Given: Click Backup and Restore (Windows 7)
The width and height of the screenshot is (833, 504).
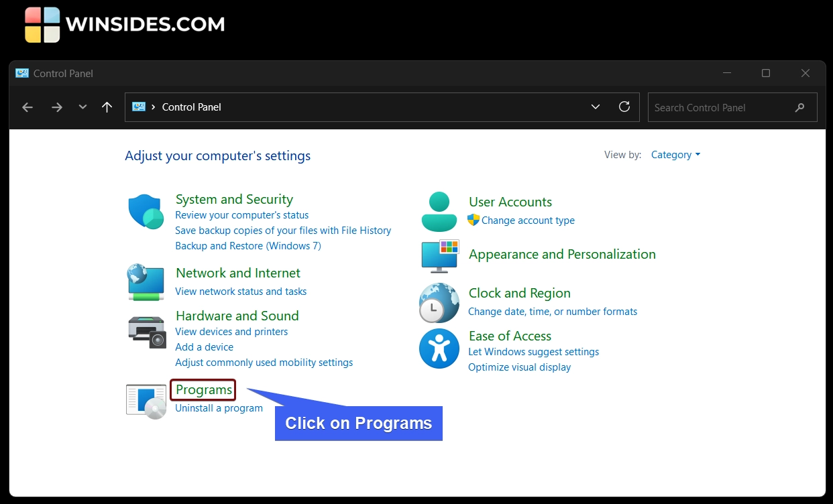Looking at the screenshot, I should click(247, 245).
